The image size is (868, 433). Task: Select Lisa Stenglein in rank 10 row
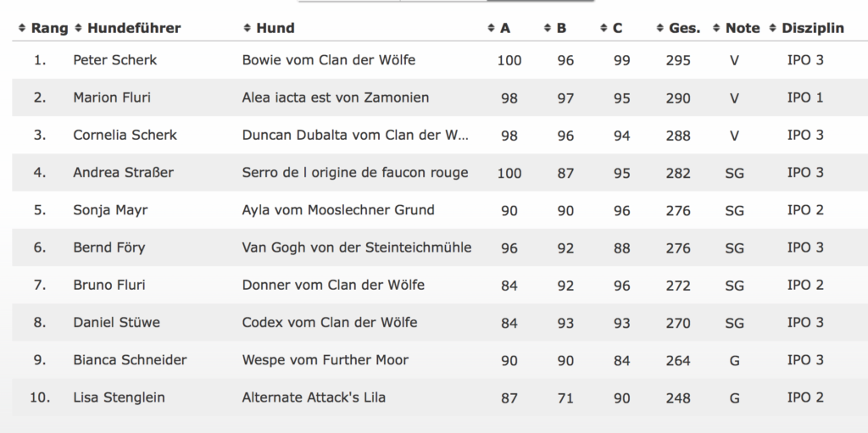pyautogui.click(x=119, y=397)
